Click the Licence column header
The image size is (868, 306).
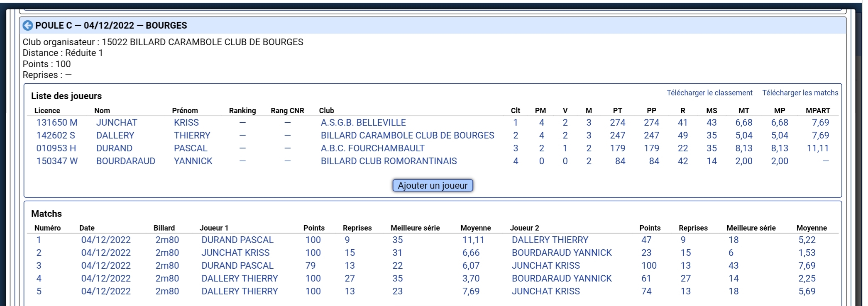tap(47, 111)
